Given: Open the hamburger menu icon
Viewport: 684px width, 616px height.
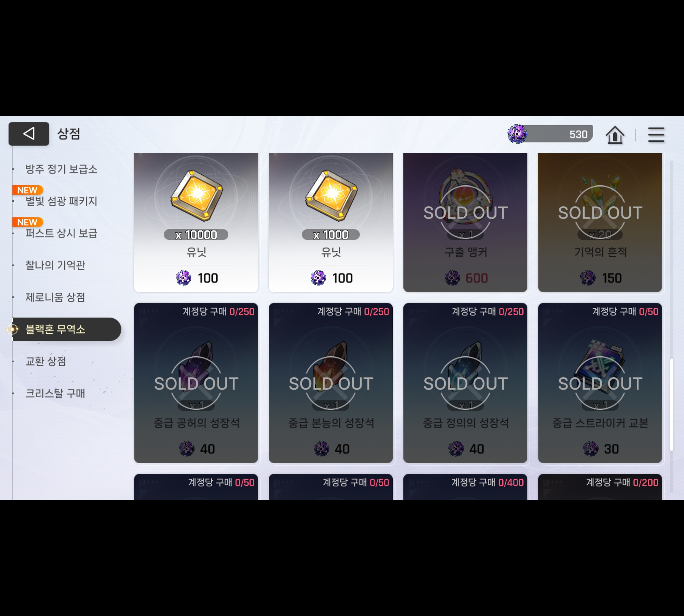Looking at the screenshot, I should pyautogui.click(x=656, y=135).
